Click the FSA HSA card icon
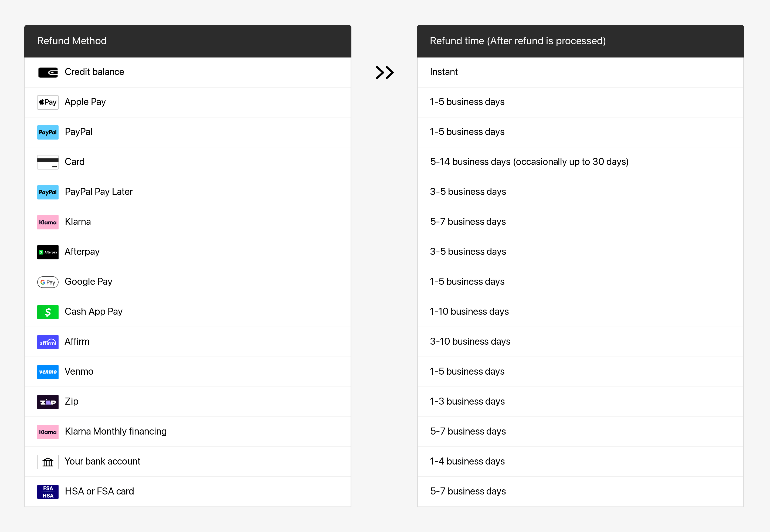 [x=48, y=492]
